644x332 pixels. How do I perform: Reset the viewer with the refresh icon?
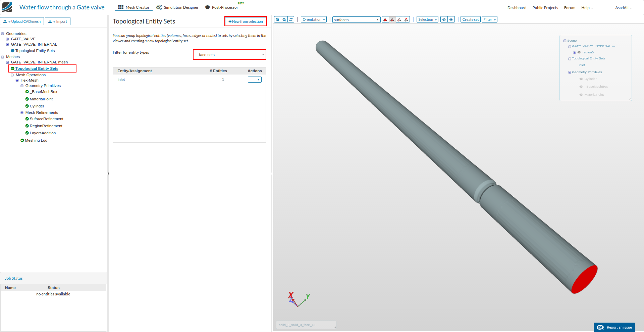pyautogui.click(x=291, y=19)
